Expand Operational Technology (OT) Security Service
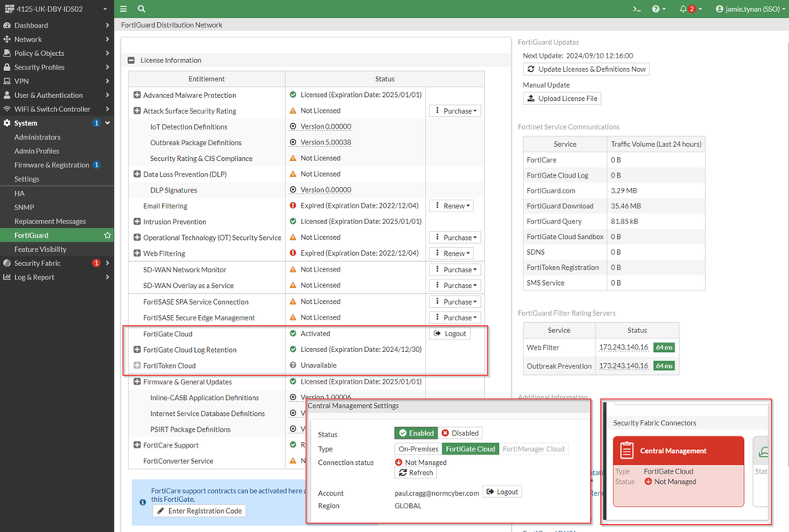Screen dimensions: 789x532 point(137,238)
